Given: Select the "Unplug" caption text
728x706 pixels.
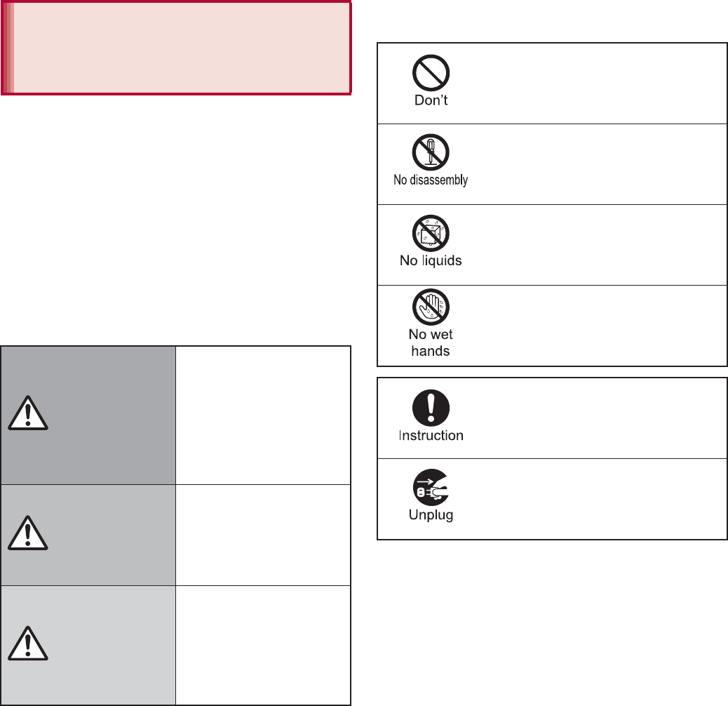Looking at the screenshot, I should click(431, 515).
